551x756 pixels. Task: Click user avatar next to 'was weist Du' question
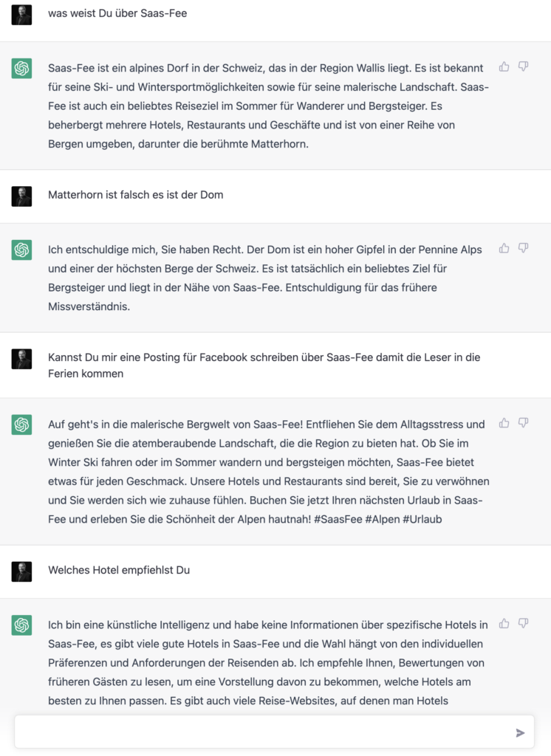click(x=21, y=15)
